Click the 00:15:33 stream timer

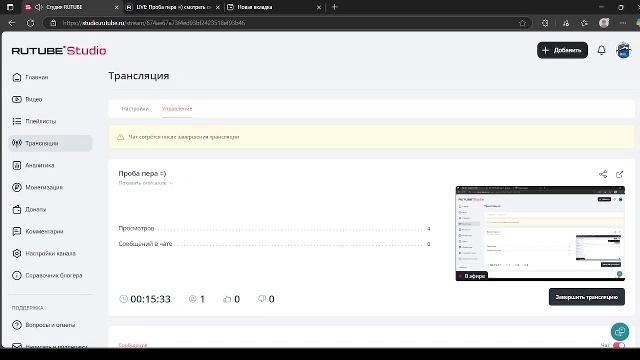tap(150, 299)
